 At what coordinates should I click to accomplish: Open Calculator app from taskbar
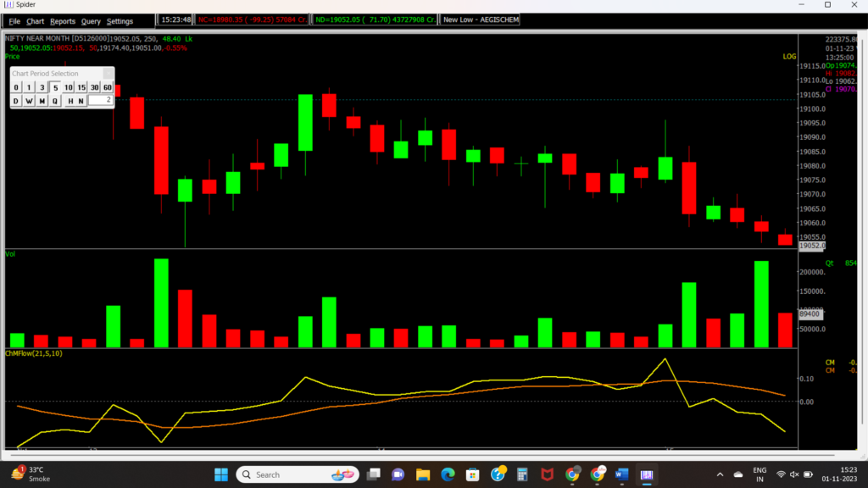(522, 474)
